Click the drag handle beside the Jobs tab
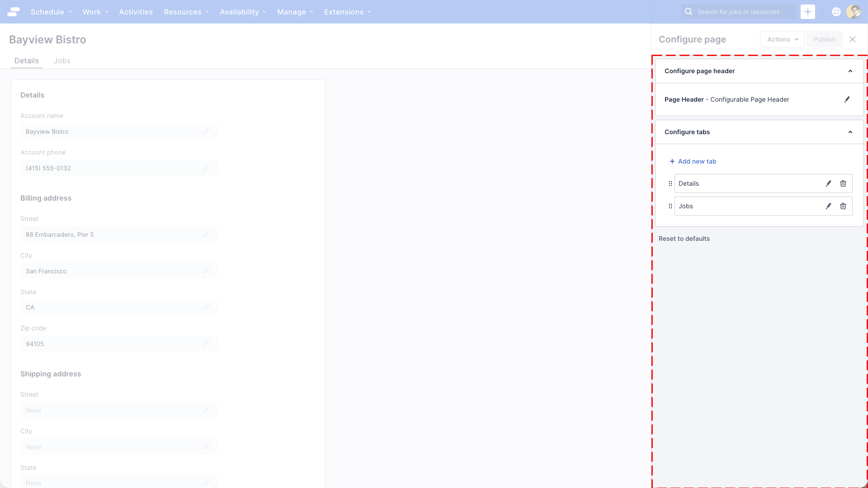Viewport: 868px width, 488px height. (670, 206)
